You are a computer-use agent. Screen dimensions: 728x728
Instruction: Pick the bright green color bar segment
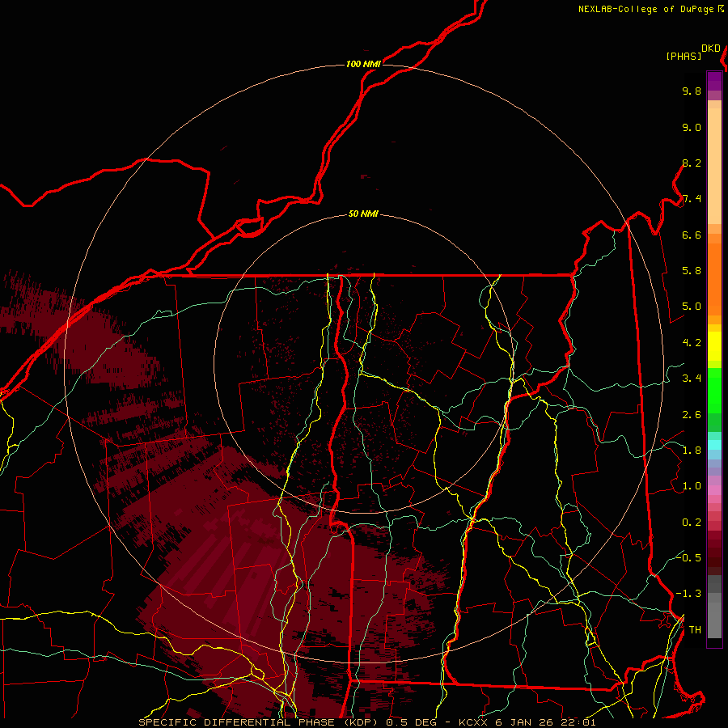(x=714, y=391)
